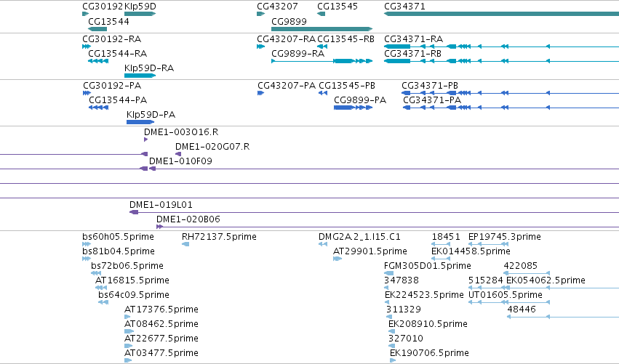The height and width of the screenshot is (364, 619).
Task: Select feature 18451
Action: 446,237
